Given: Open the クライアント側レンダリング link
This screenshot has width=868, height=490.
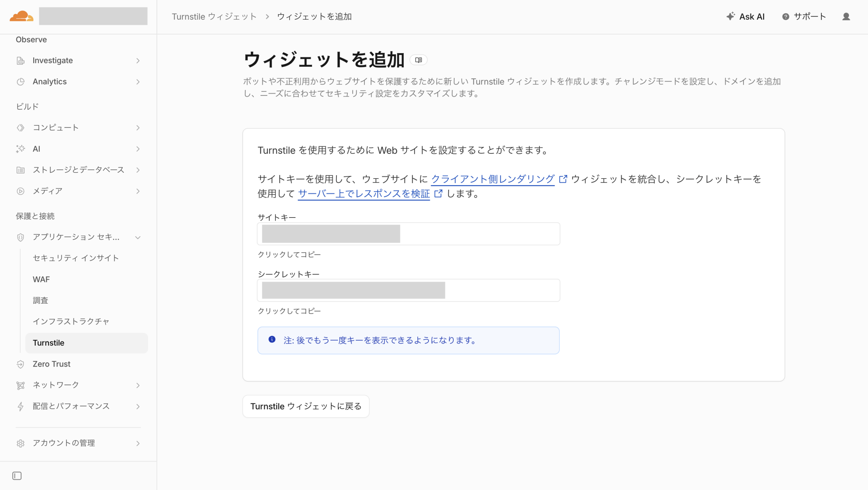Looking at the screenshot, I should click(493, 179).
